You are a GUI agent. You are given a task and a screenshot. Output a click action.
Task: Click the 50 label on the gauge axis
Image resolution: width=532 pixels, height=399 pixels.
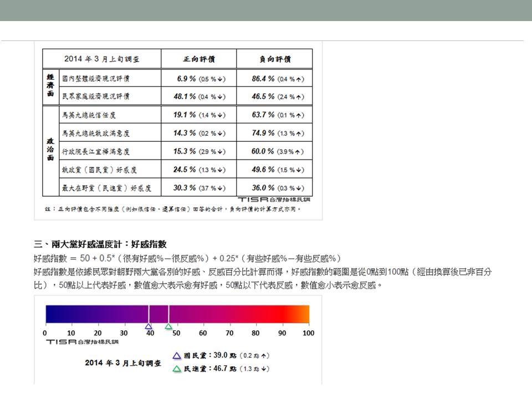pos(177,333)
